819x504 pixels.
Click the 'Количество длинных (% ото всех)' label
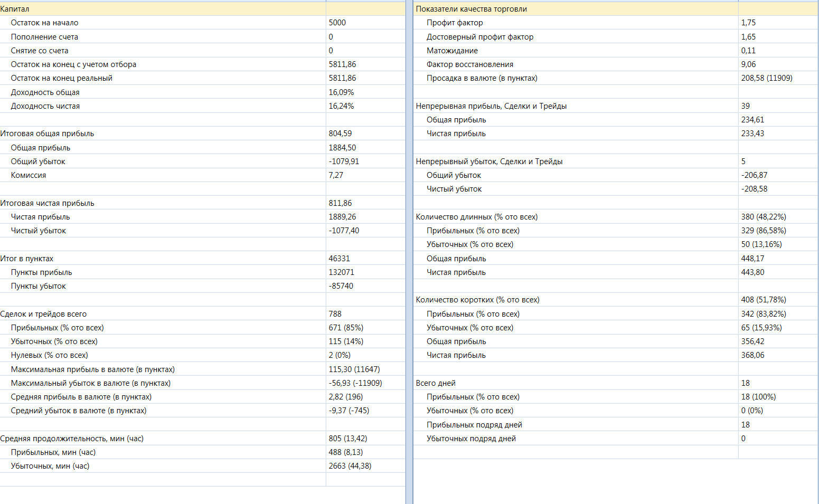pyautogui.click(x=477, y=217)
